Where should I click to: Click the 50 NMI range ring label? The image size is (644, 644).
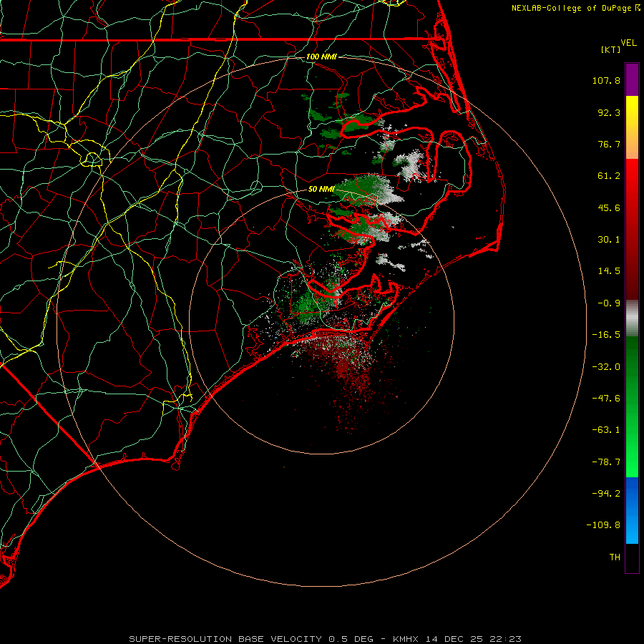tap(321, 189)
